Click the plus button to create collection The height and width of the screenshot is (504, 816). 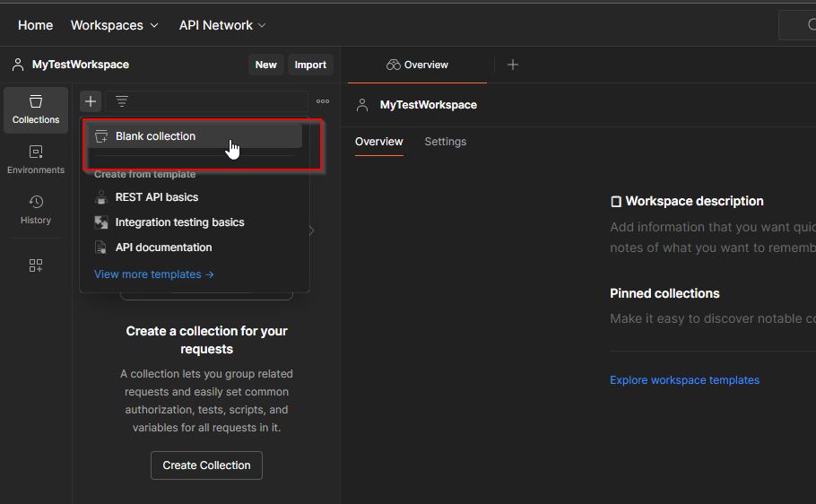click(x=91, y=101)
